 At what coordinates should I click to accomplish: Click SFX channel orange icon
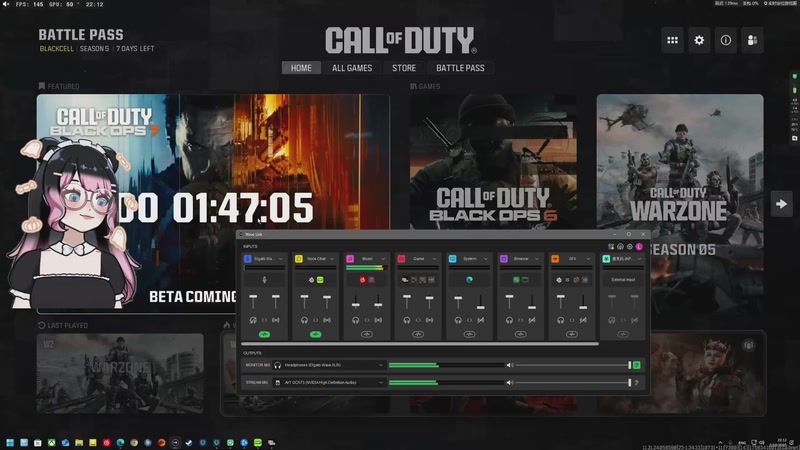point(555,259)
